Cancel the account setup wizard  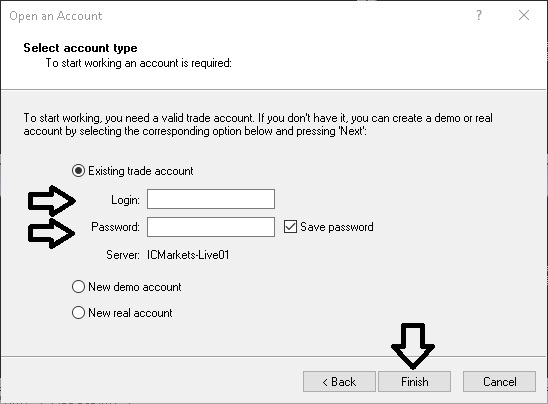(x=499, y=382)
